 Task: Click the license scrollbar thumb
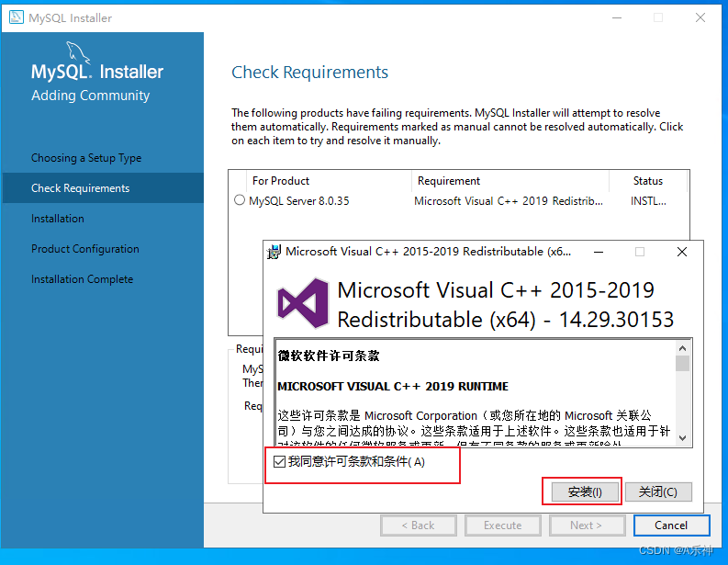coord(682,364)
